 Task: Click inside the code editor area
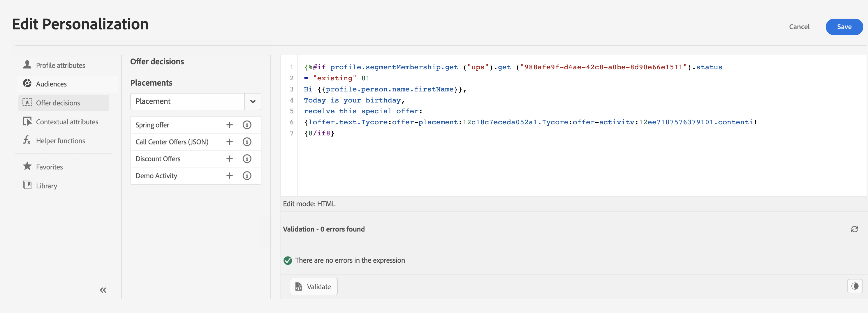click(539, 162)
